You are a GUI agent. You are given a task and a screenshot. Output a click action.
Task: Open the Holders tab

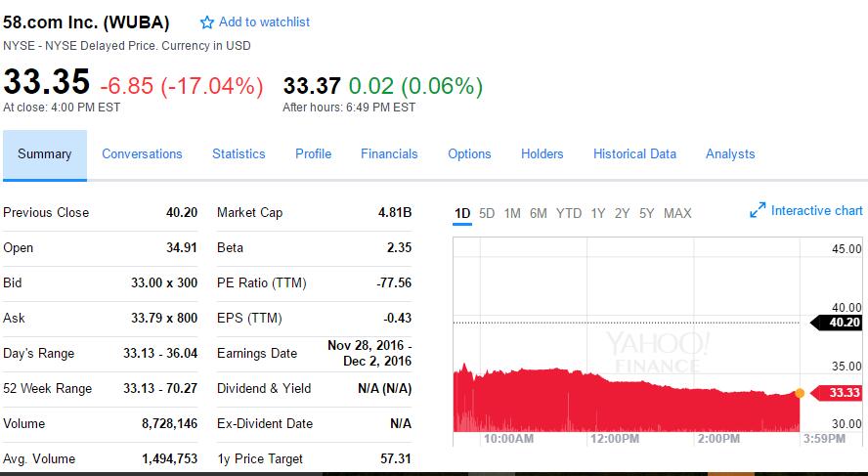tap(542, 154)
